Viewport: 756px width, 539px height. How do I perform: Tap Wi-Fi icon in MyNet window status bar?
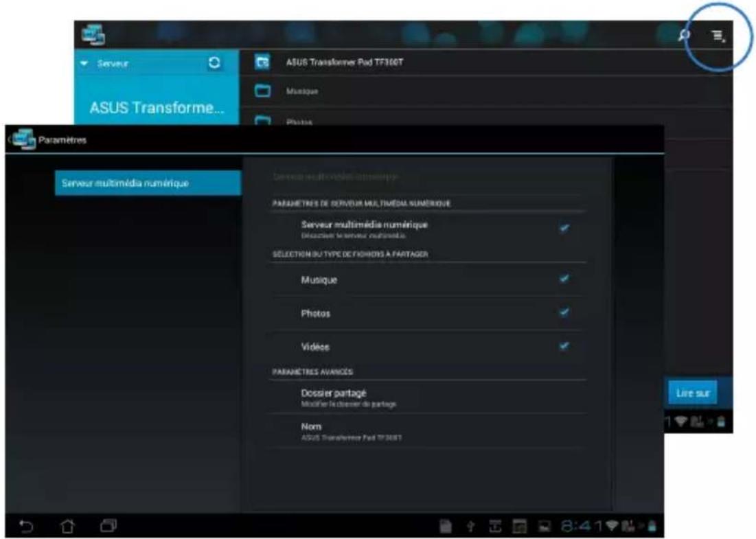680,422
